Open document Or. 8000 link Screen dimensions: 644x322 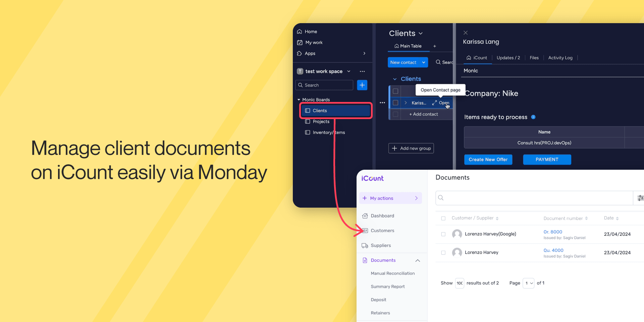pos(553,232)
